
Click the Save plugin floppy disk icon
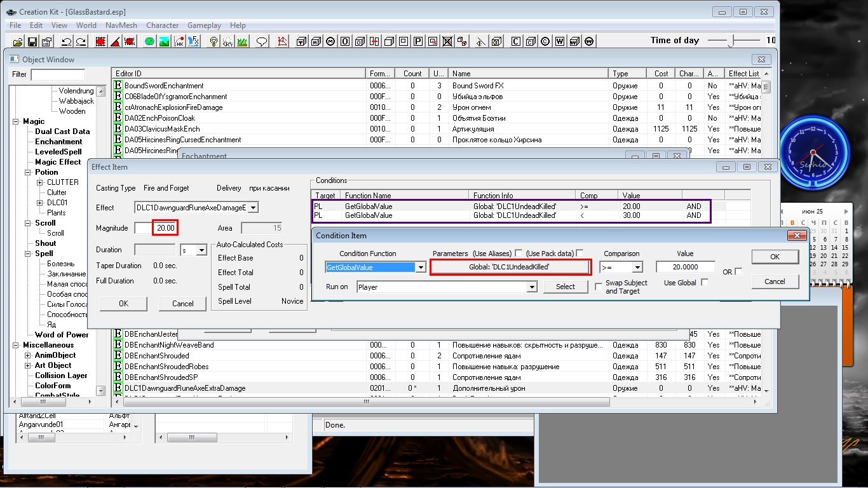[x=32, y=42]
